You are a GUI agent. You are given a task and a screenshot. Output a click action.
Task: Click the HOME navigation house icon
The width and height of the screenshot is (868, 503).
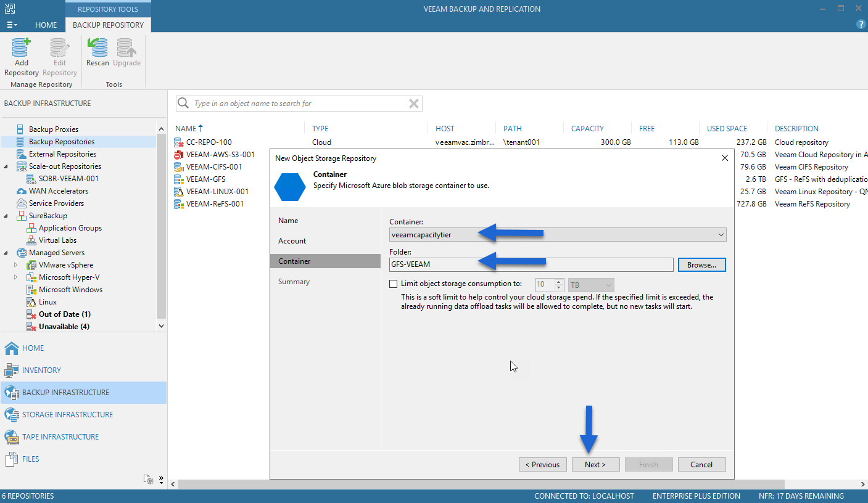(x=12, y=348)
